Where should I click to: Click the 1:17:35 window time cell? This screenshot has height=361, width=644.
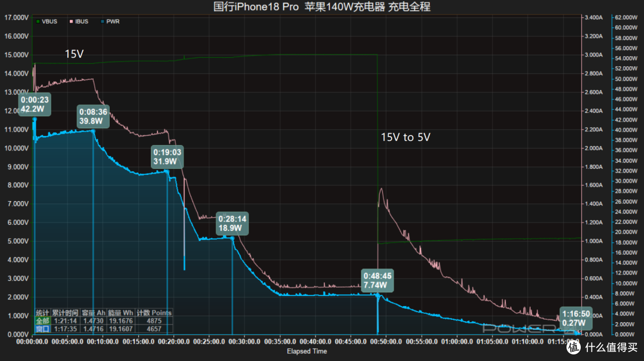coord(66,329)
